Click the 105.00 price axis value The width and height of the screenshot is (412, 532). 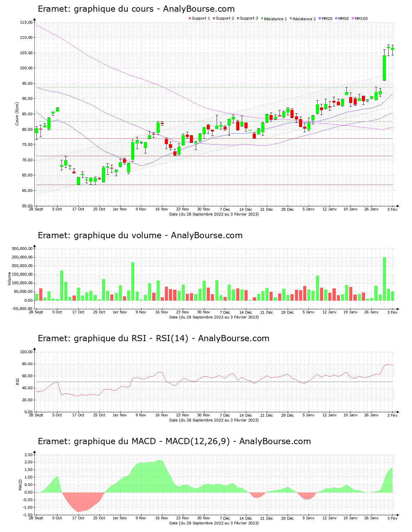click(x=26, y=53)
